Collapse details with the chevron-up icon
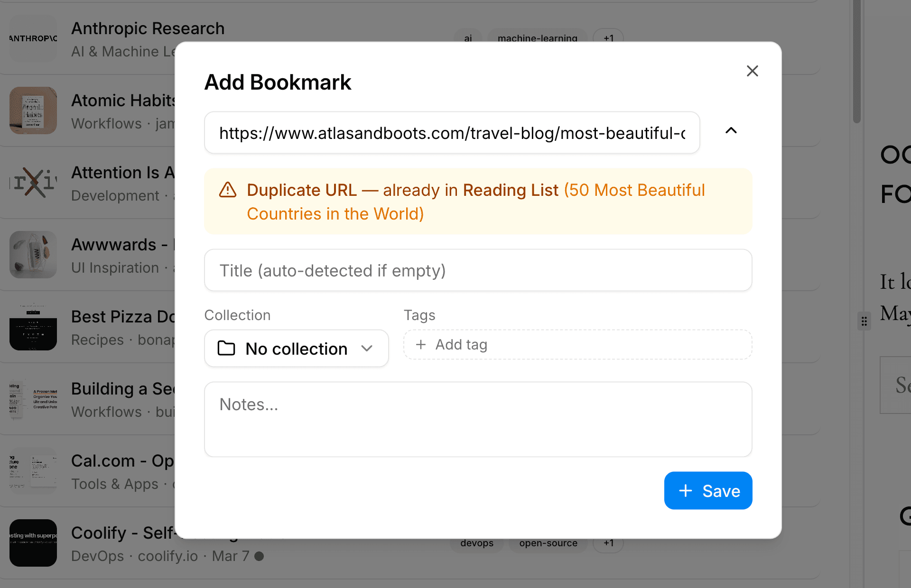The image size is (911, 588). click(731, 131)
